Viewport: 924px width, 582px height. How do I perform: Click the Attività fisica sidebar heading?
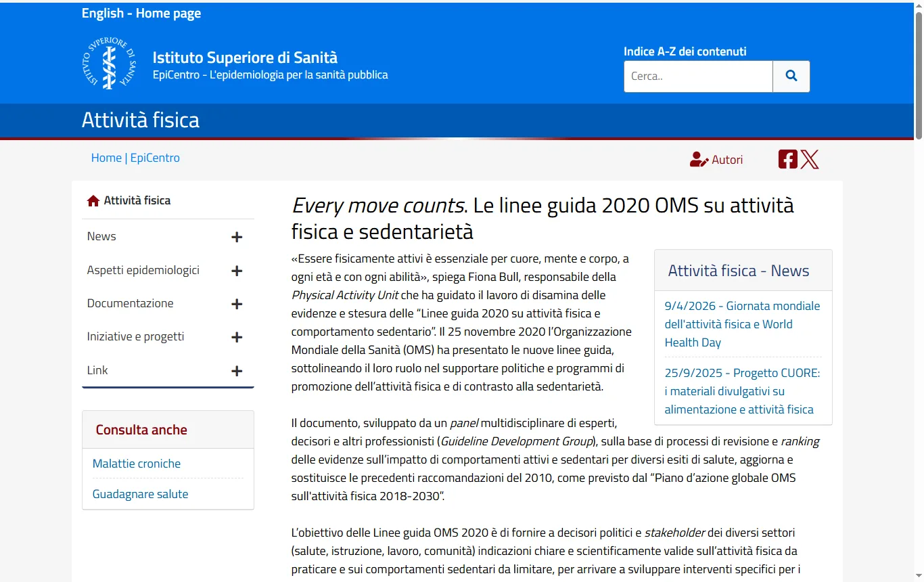point(137,200)
